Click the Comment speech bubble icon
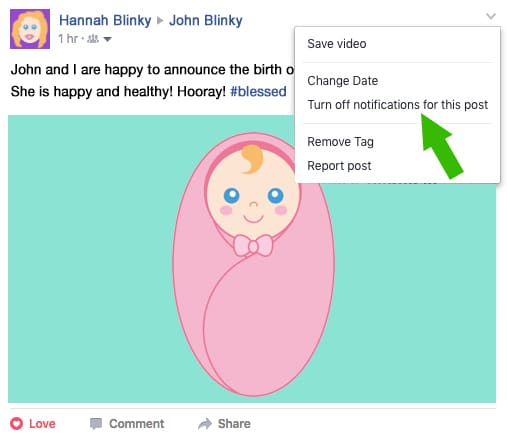The width and height of the screenshot is (507, 445). click(x=96, y=424)
